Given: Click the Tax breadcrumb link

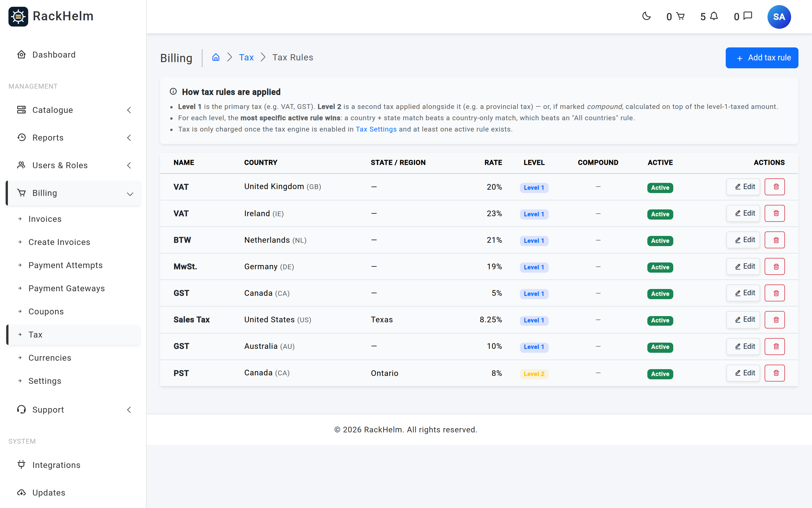Looking at the screenshot, I should 246,58.
